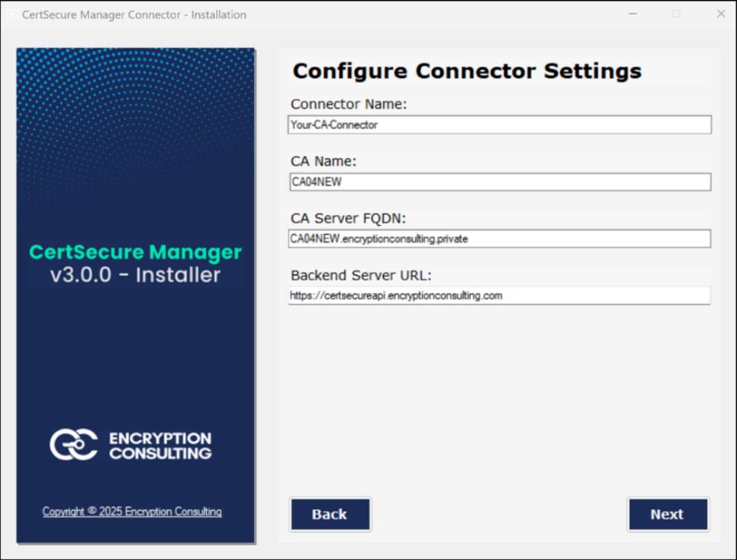Edit the CA Server FQDN field
Viewport: 737px width, 560px height.
500,239
